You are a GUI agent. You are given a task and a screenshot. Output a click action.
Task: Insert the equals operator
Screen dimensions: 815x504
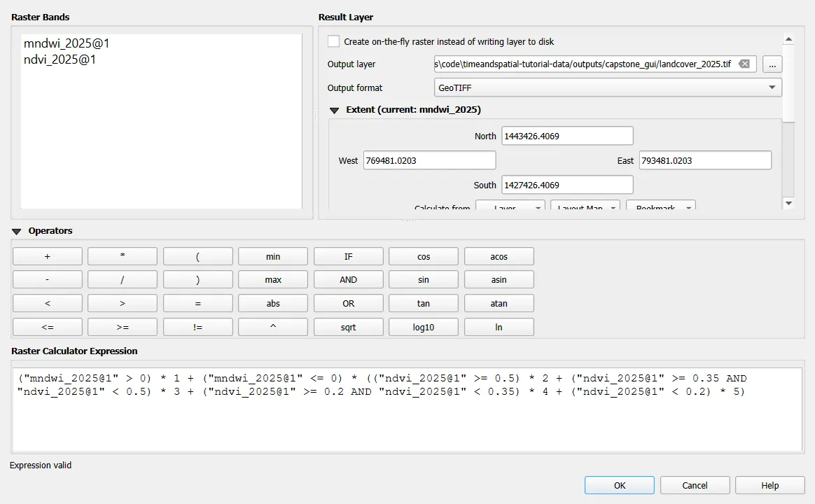point(198,303)
